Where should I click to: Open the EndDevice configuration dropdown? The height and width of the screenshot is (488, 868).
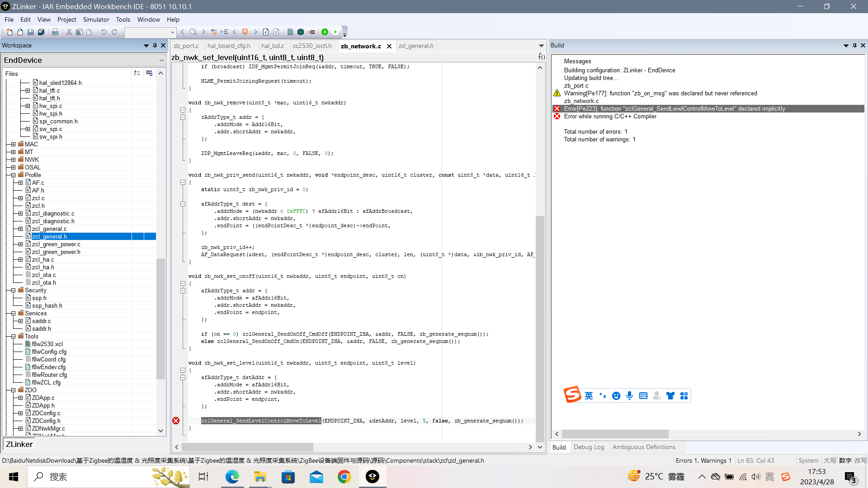coord(161,60)
